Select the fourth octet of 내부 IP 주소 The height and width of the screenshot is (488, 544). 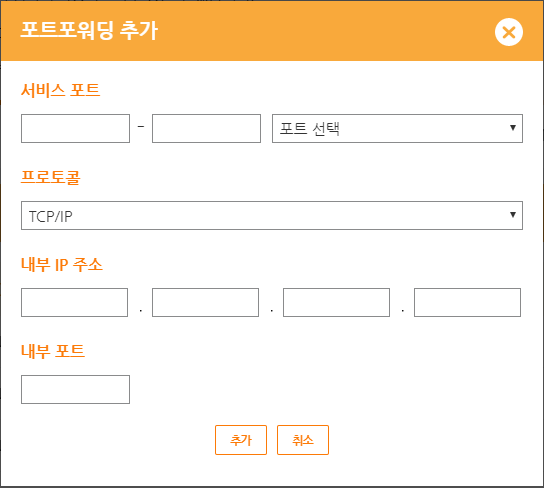pos(467,302)
